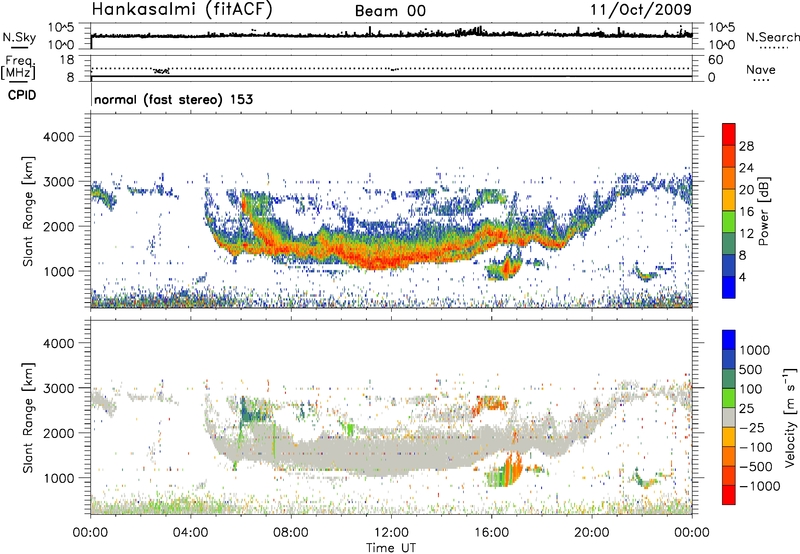Click the "16:00" time axis label
This screenshot has height=554, width=800.
point(491,533)
